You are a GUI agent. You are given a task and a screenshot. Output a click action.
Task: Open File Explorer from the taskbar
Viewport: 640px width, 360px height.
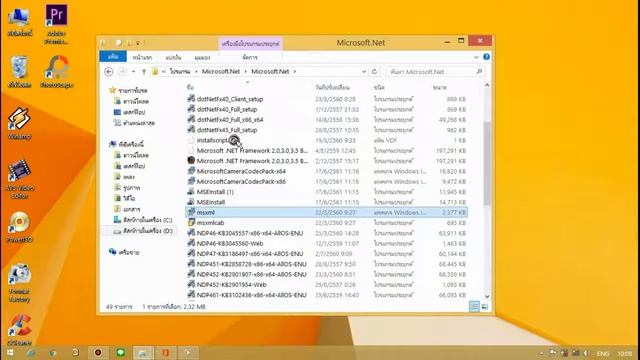click(x=143, y=353)
